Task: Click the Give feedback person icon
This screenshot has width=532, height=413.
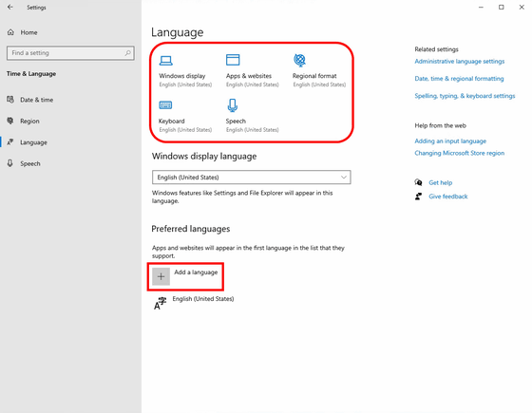Action: click(x=418, y=197)
